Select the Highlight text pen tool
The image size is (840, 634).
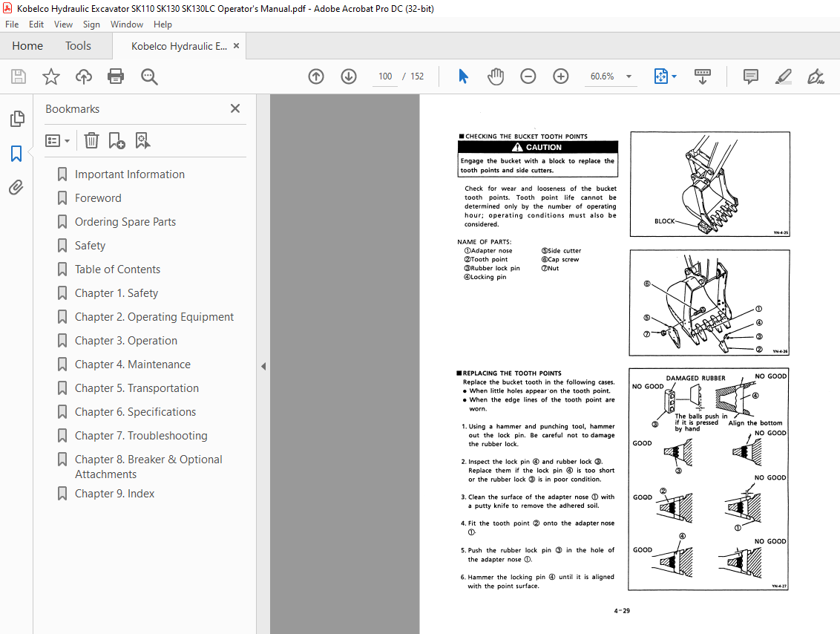tap(783, 76)
